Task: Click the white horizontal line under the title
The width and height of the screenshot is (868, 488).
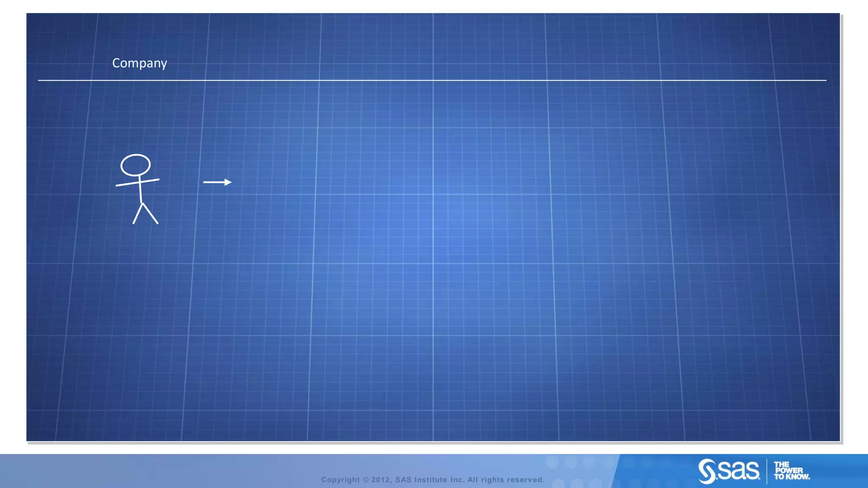Action: tap(432, 80)
